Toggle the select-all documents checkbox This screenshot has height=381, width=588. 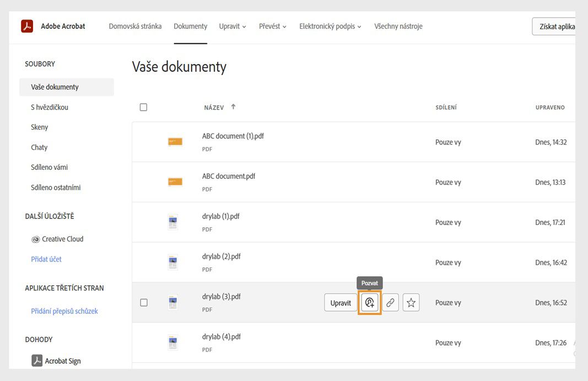143,108
